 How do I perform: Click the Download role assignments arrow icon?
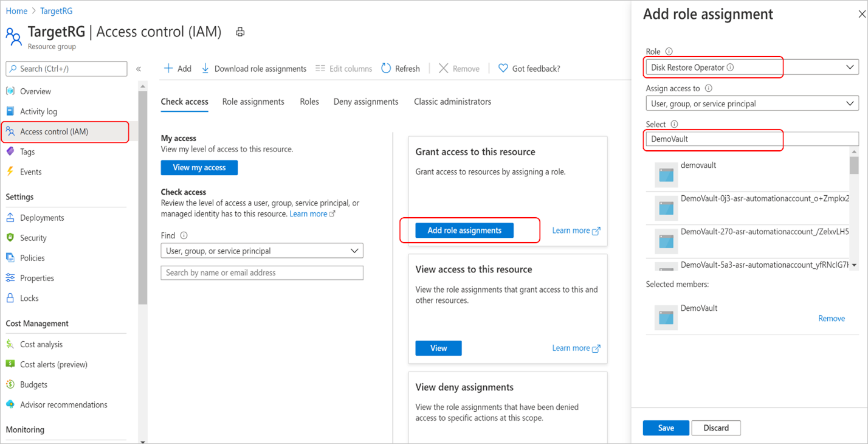click(205, 69)
